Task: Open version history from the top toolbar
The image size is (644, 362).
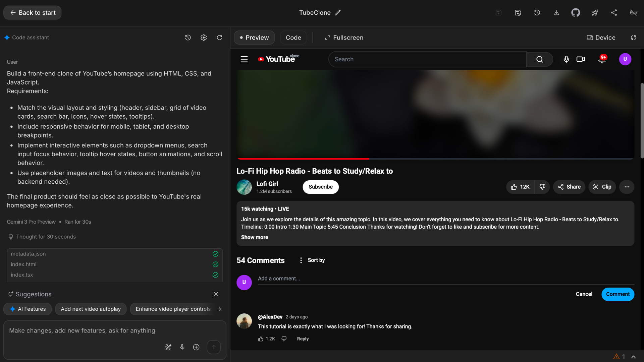Action: tap(537, 12)
